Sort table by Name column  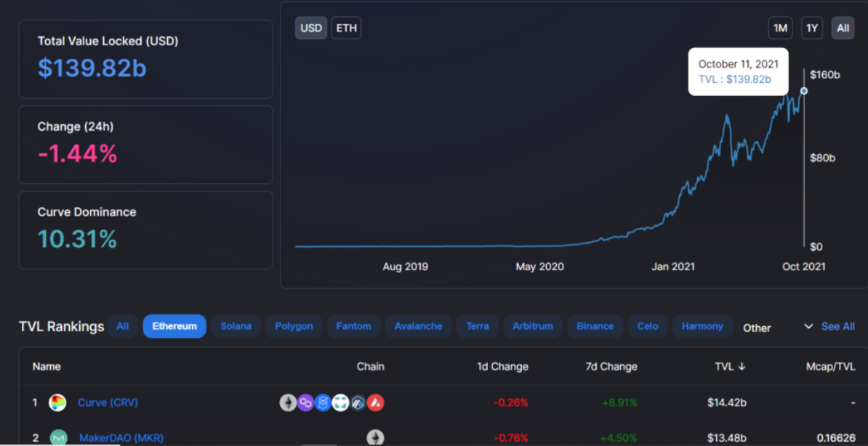[47, 366]
